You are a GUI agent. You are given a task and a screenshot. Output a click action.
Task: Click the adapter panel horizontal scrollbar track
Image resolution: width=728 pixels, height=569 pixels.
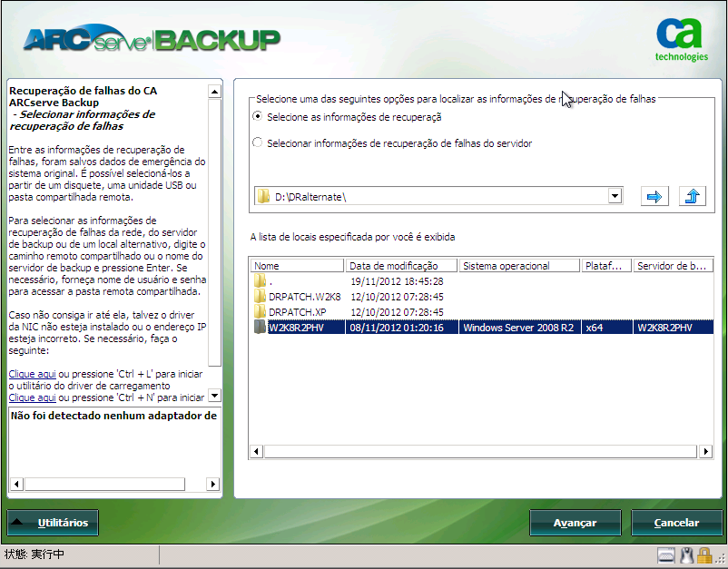pos(104,484)
